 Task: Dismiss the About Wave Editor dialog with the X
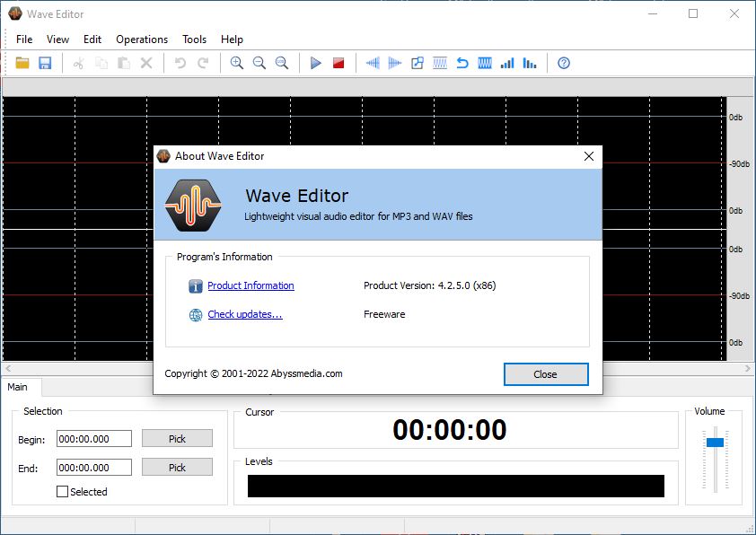589,156
